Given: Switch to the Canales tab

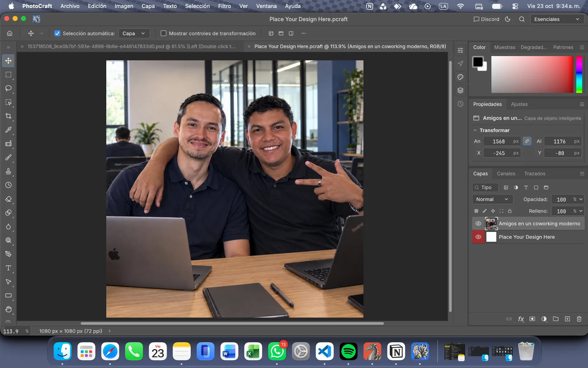Looking at the screenshot, I should point(506,173).
